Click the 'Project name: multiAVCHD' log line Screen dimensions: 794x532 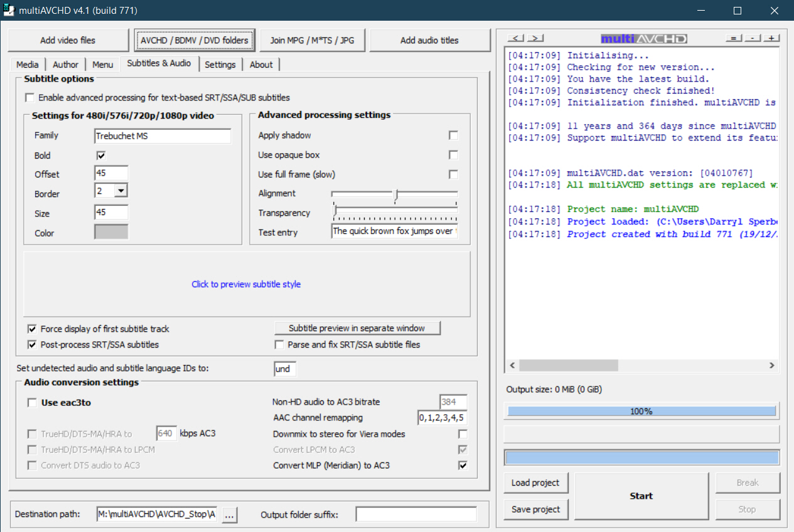coord(603,209)
